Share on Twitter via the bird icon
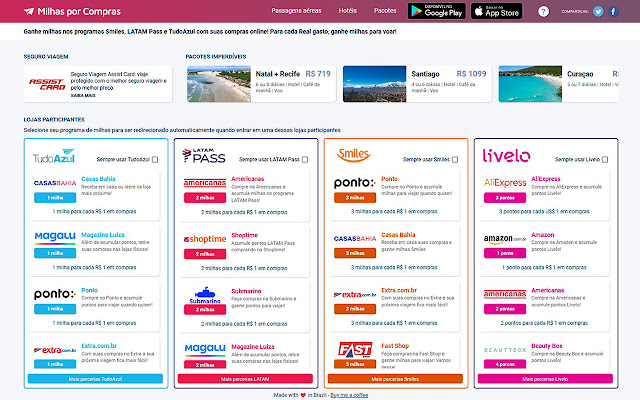 pos(598,12)
